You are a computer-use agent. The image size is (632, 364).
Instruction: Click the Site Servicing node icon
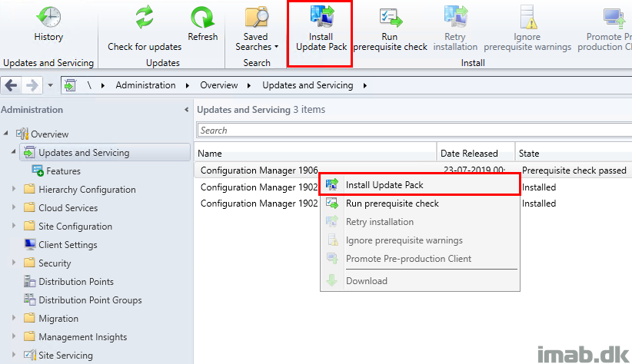[x=30, y=355]
